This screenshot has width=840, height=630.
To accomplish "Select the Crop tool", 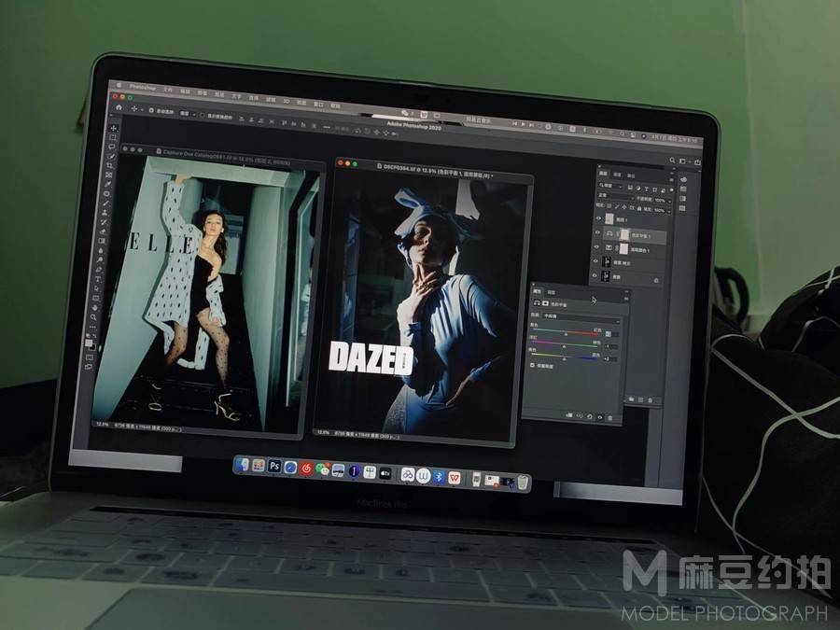I will pos(110,165).
